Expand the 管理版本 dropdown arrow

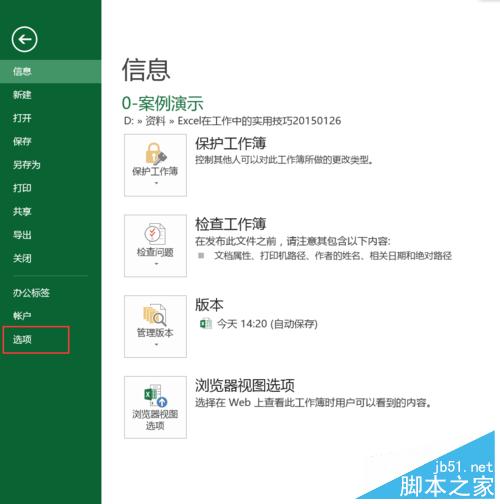click(156, 344)
